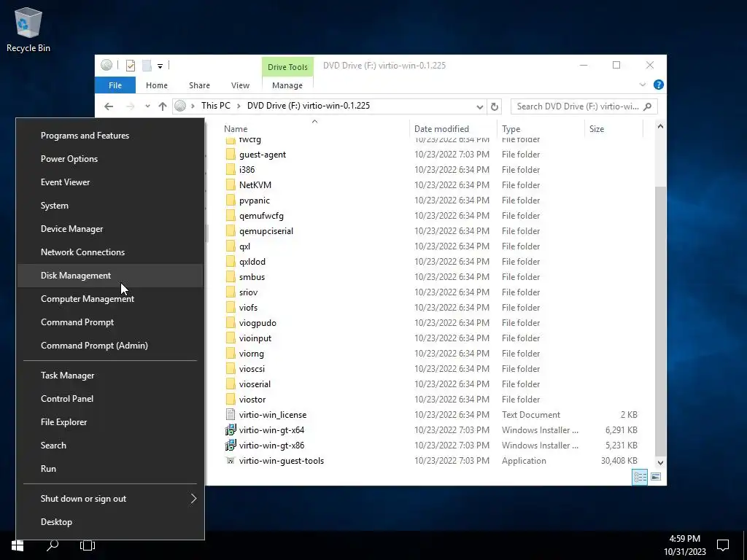The image size is (747, 560).
Task: Open address bar previous locations dropdown
Action: 480,107
